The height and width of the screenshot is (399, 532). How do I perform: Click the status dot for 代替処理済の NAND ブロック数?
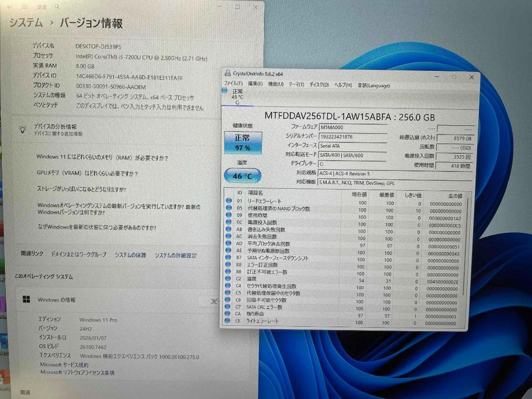pyautogui.click(x=229, y=208)
